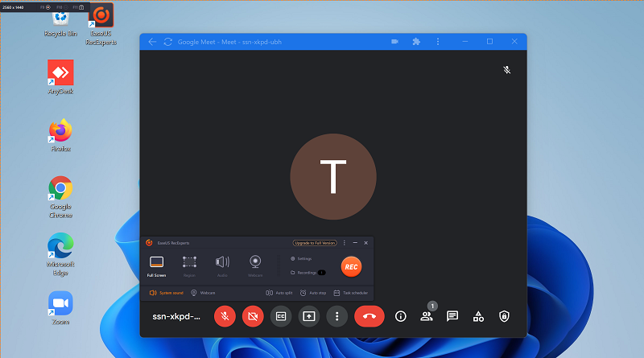Screen dimensions: 644x358
Task: Open the in-call chat messages panel
Action: coord(452,316)
